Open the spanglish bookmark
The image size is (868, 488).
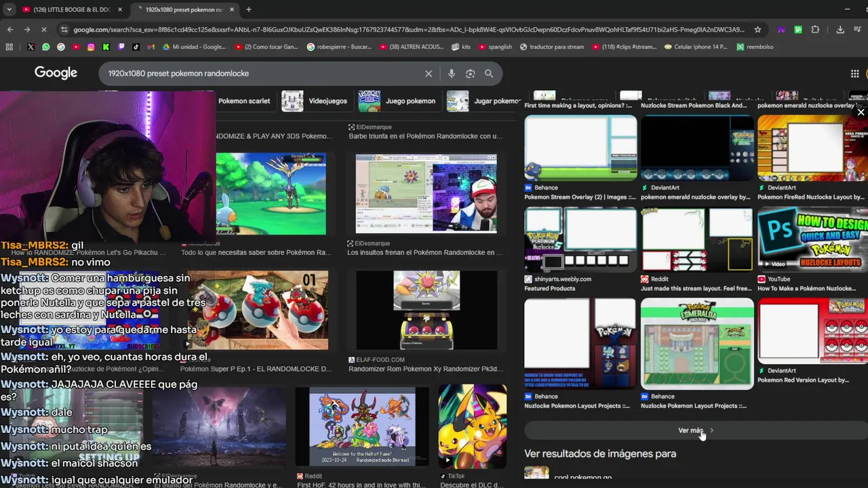click(495, 47)
